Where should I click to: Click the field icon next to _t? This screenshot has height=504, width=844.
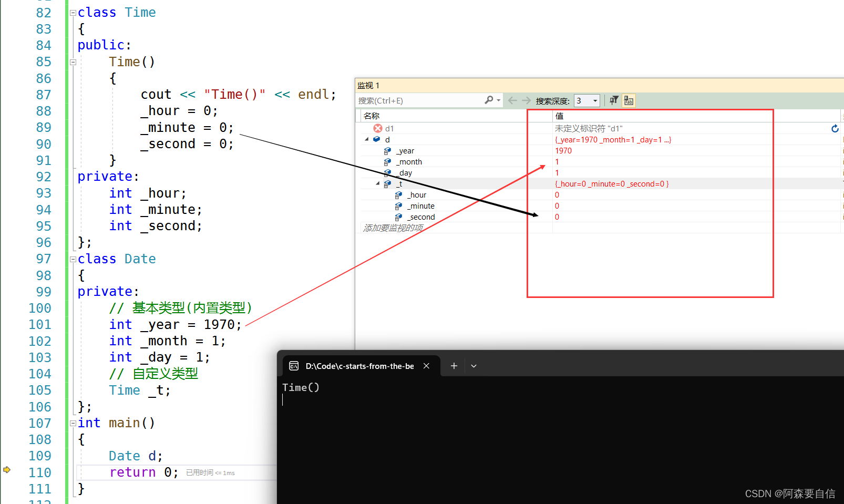[x=387, y=184]
